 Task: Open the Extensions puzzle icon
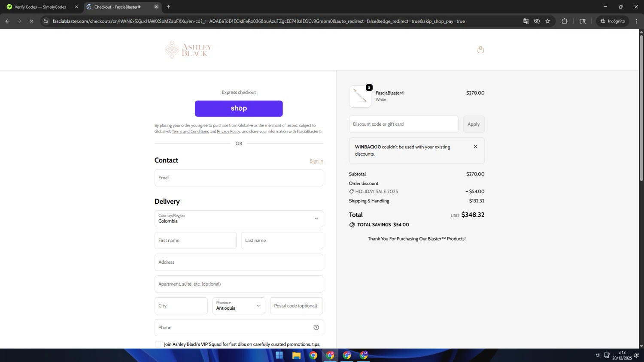click(x=565, y=21)
